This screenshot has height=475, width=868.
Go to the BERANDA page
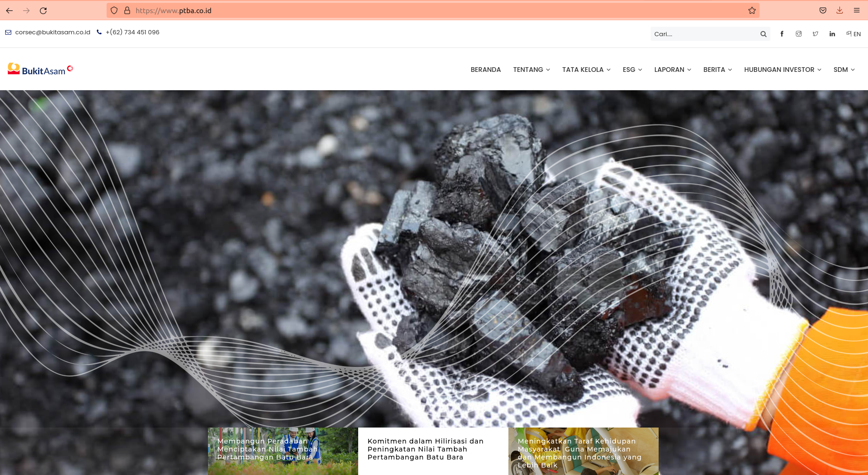(486, 70)
